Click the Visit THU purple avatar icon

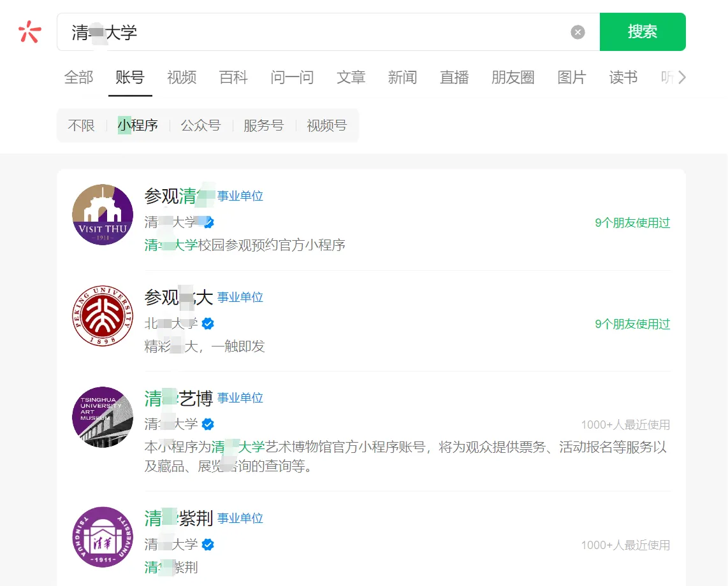(x=102, y=214)
